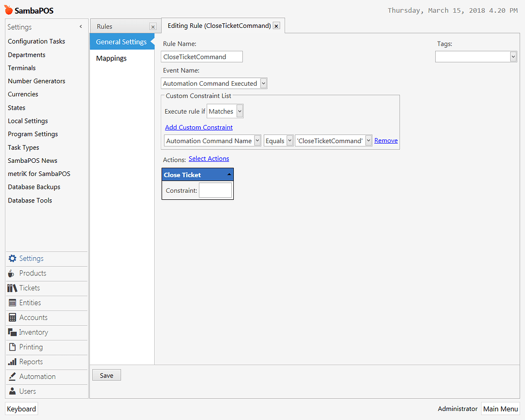Click inside the Rule Name field

click(201, 56)
